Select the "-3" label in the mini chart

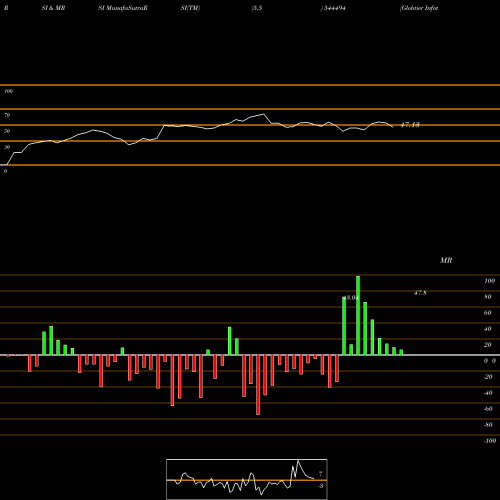(320, 486)
